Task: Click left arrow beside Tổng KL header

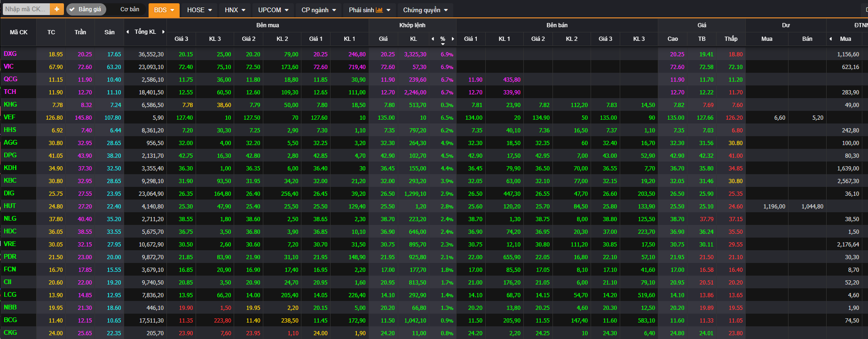Action: pos(127,32)
